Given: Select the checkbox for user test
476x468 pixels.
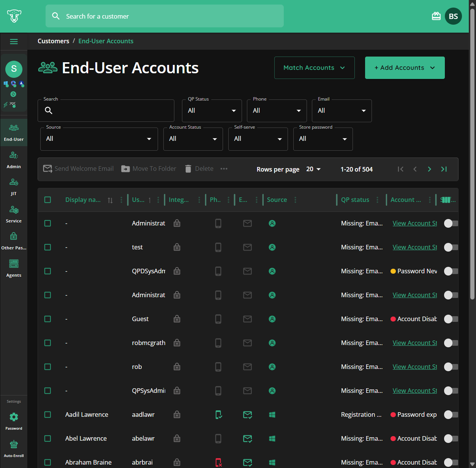Looking at the screenshot, I should 47,247.
